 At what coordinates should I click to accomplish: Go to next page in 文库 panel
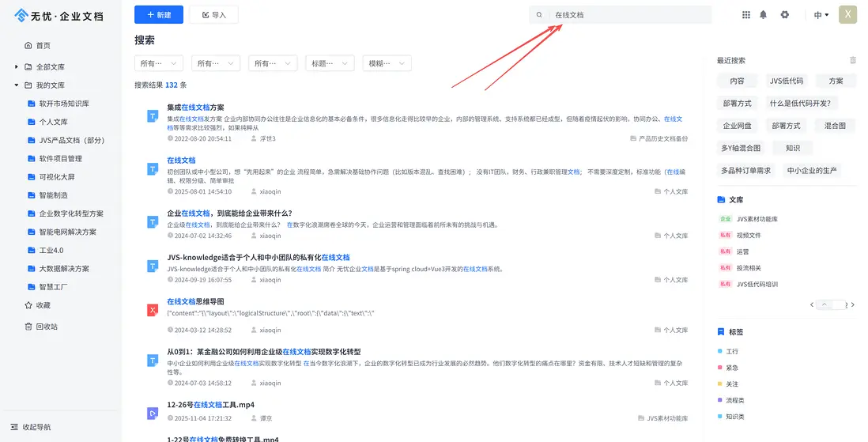852,304
